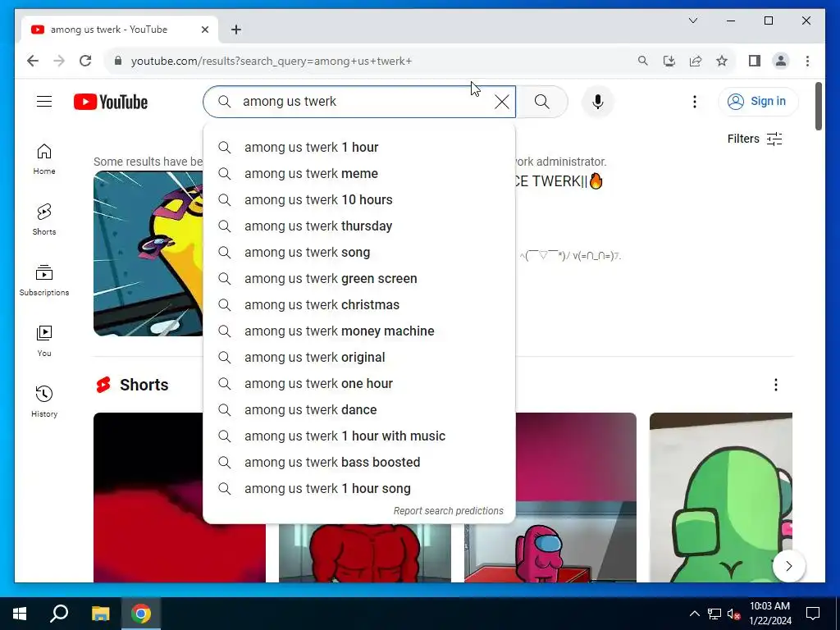Open the Home sidebar item
The height and width of the screenshot is (630, 840).
coord(44,159)
